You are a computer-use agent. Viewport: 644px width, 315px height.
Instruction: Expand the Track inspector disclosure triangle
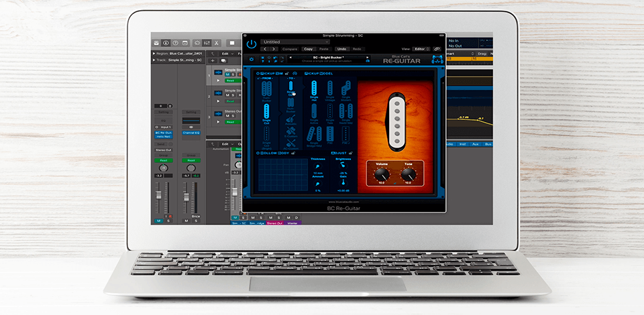tap(154, 60)
